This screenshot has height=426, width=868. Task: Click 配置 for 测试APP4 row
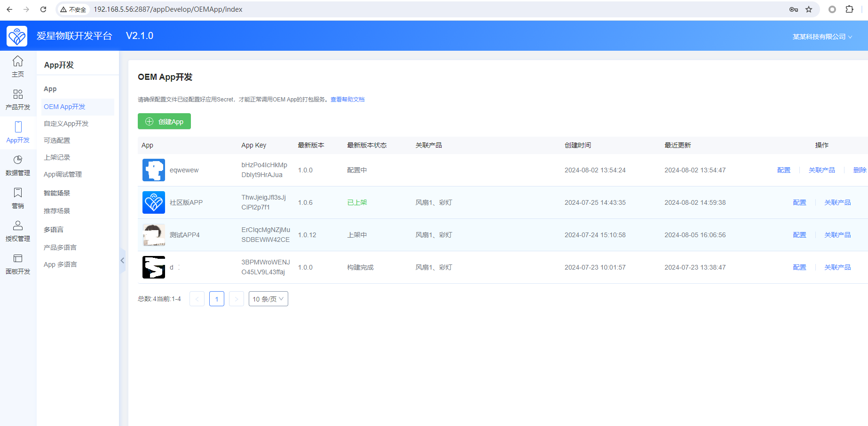tap(799, 235)
